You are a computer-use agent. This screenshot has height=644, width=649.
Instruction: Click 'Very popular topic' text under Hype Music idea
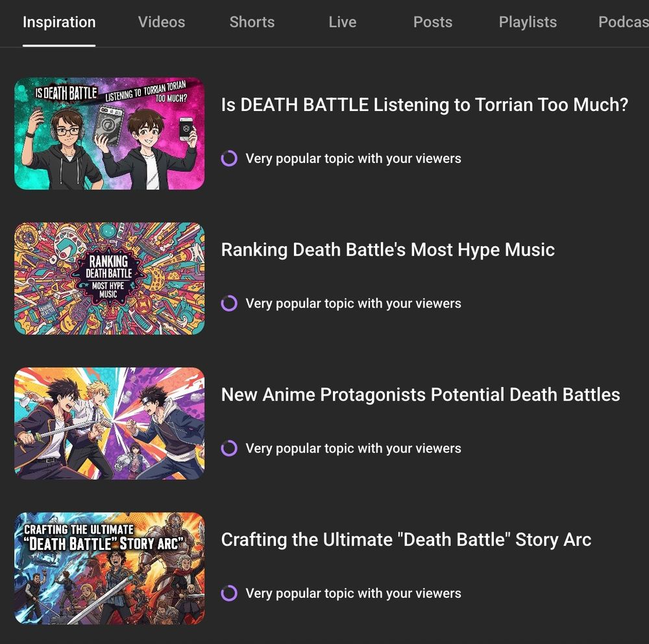[353, 304]
